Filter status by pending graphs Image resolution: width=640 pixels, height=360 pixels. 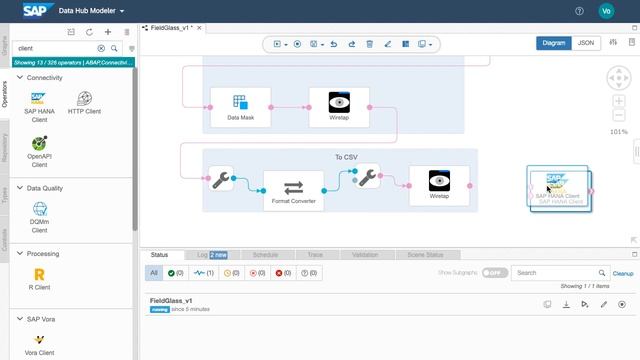click(x=231, y=273)
